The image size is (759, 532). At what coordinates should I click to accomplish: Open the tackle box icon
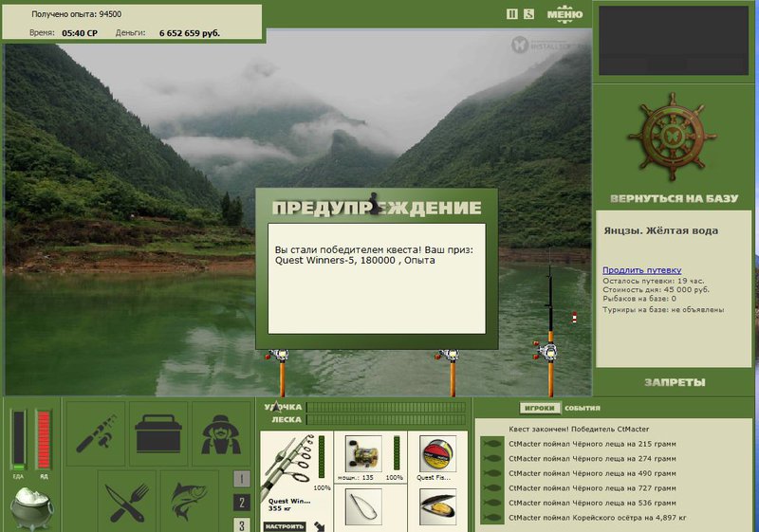point(158,433)
